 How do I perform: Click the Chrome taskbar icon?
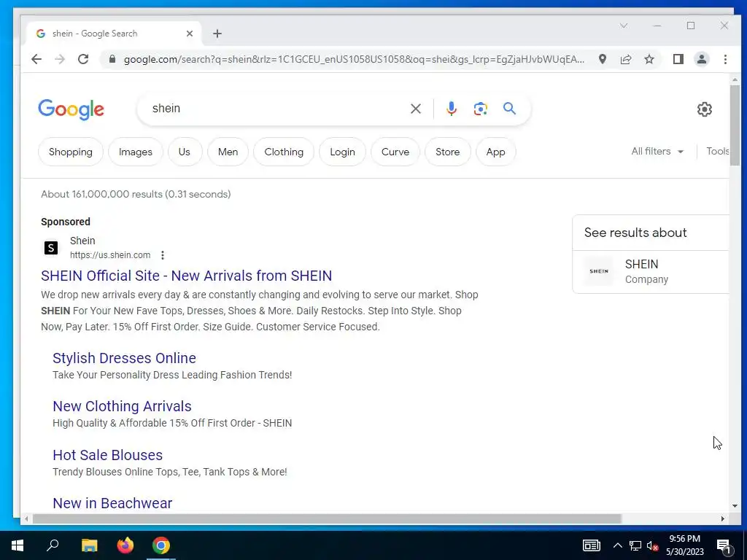coord(161,545)
